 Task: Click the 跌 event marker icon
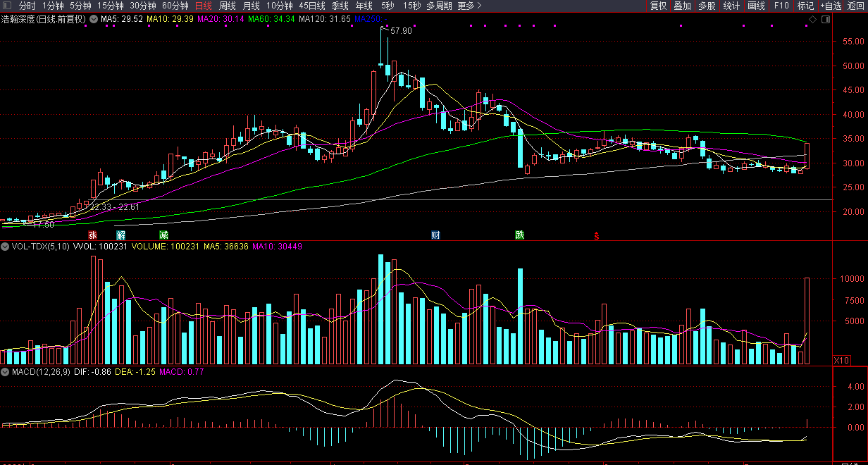[x=520, y=235]
